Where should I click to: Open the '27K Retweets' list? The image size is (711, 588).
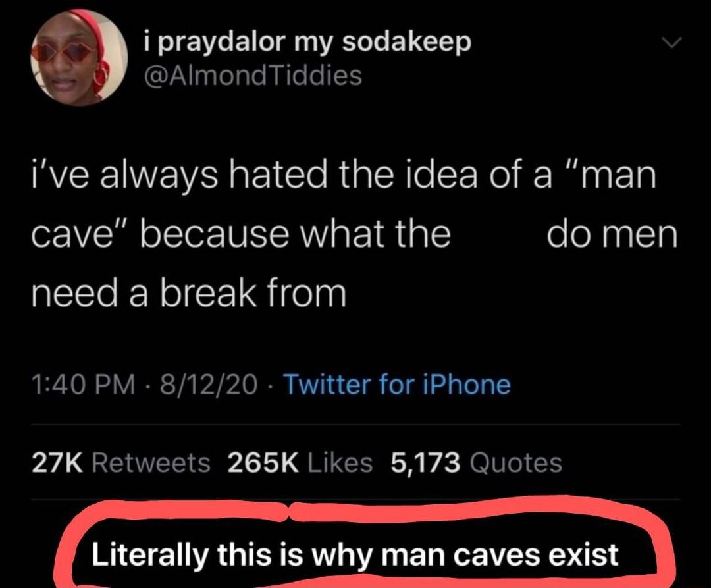(x=117, y=462)
